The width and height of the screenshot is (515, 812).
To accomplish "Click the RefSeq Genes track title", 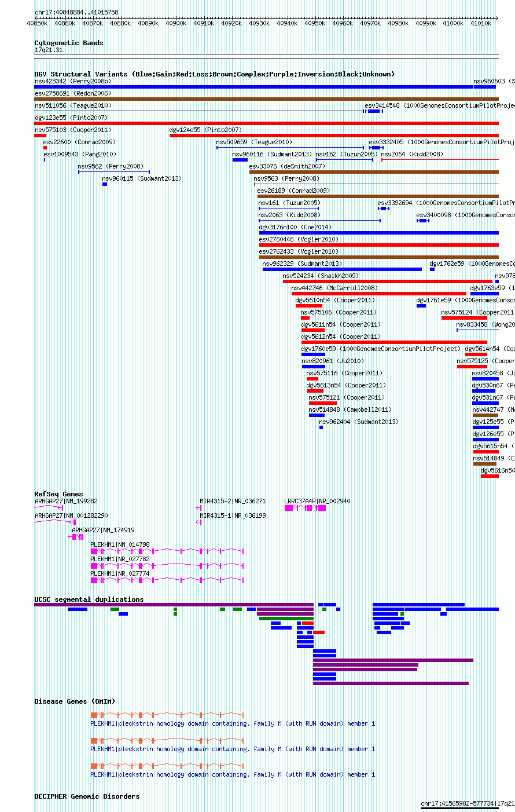I will (58, 494).
